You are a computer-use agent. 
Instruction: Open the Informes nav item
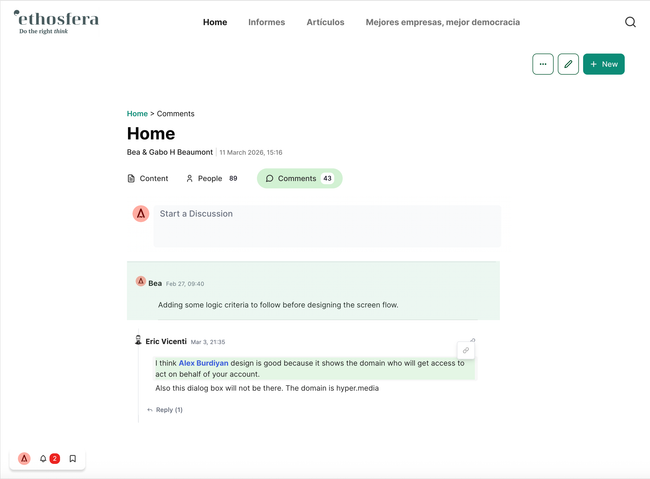pyautogui.click(x=266, y=22)
